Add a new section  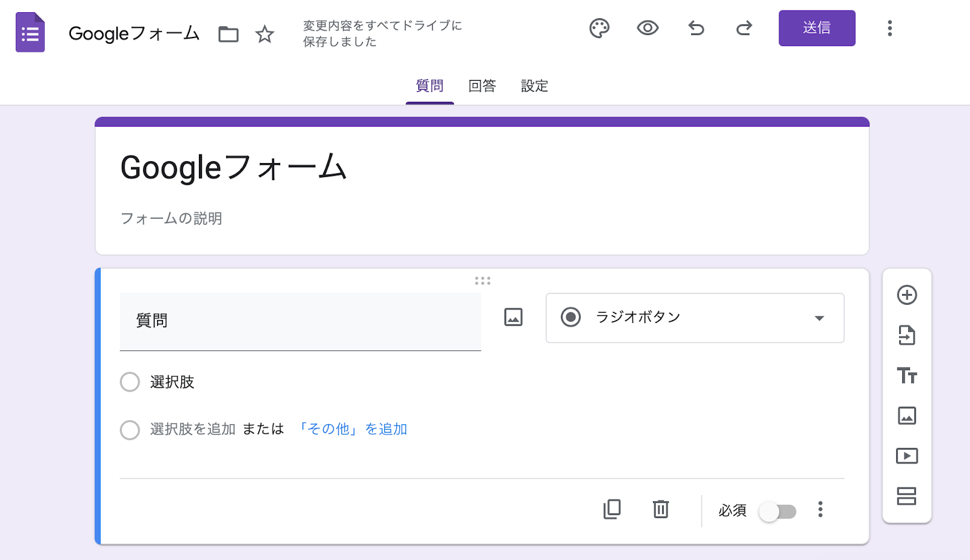point(906,496)
